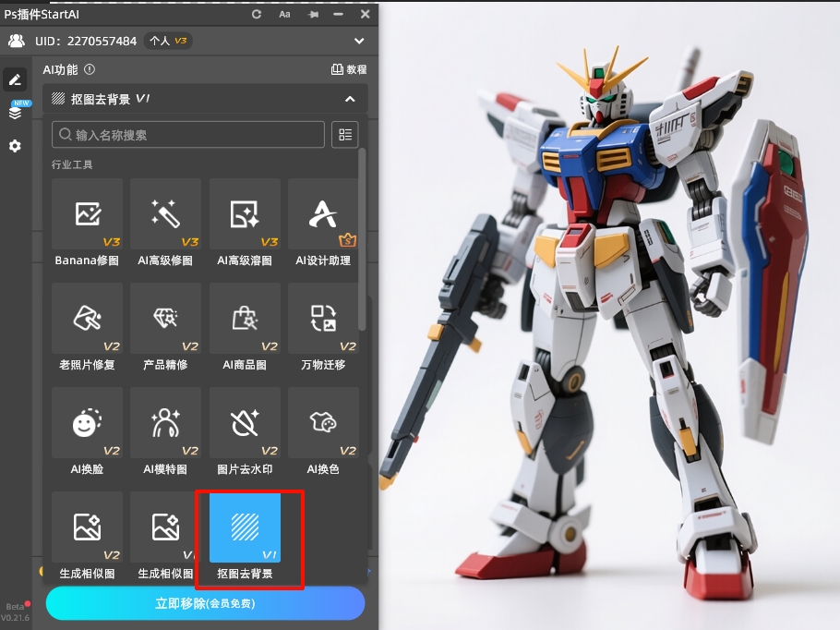
Task: Expand the UID account dropdown chevron
Action: click(359, 42)
